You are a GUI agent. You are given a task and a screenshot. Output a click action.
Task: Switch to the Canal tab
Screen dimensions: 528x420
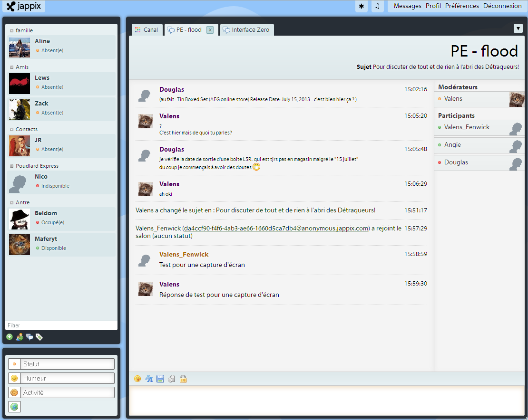[x=147, y=30]
